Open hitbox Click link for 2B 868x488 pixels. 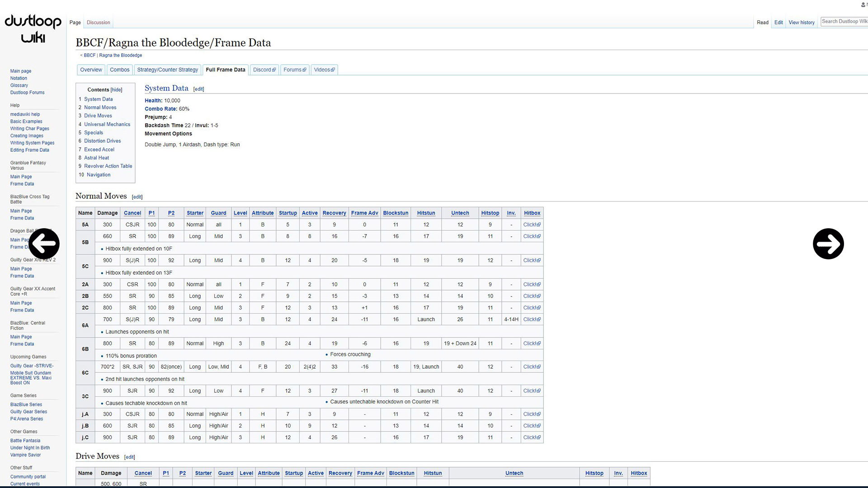[x=532, y=296]
